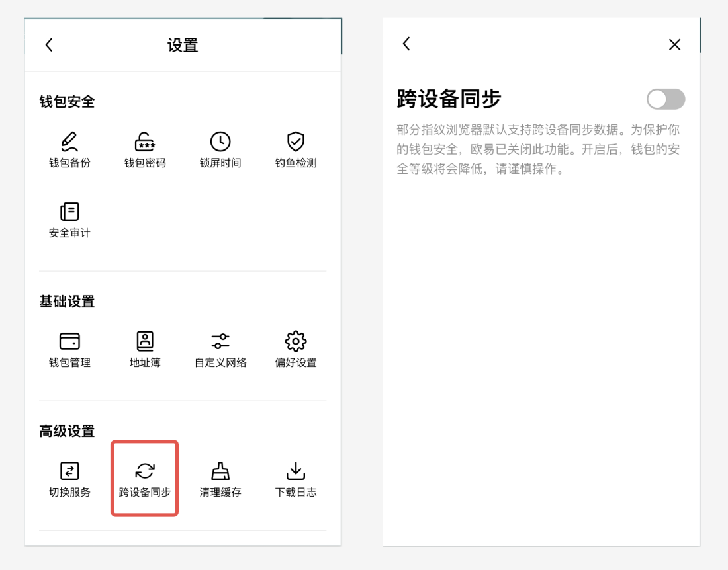The height and width of the screenshot is (570, 728).
Task: Go back using the left page's back arrow
Action: tap(48, 44)
